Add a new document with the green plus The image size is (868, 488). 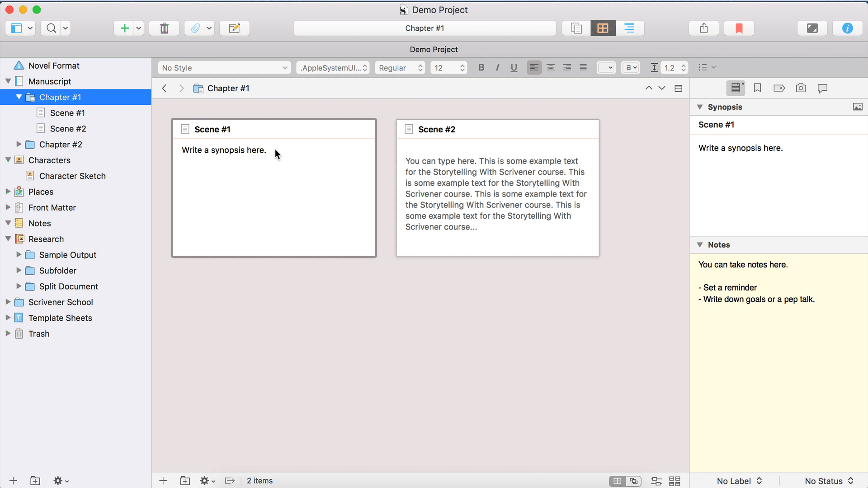[124, 28]
